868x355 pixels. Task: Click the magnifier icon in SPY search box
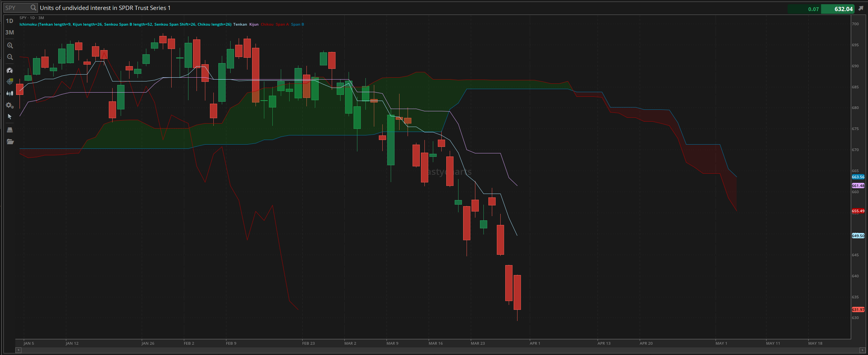[x=33, y=8]
